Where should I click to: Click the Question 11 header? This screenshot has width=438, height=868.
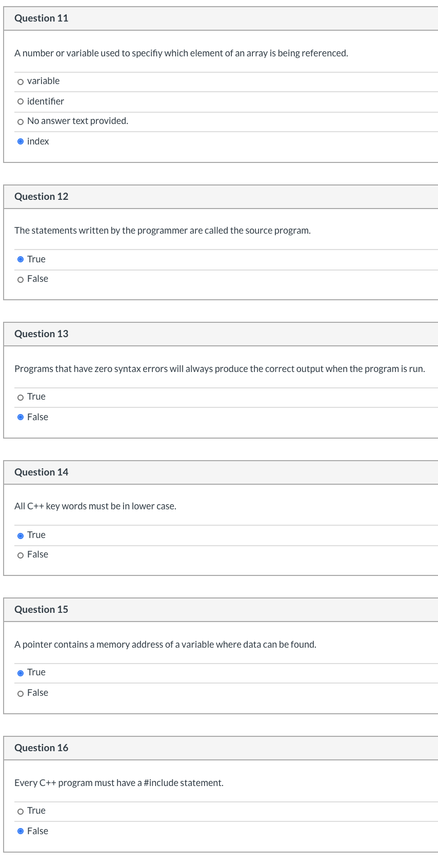click(221, 18)
